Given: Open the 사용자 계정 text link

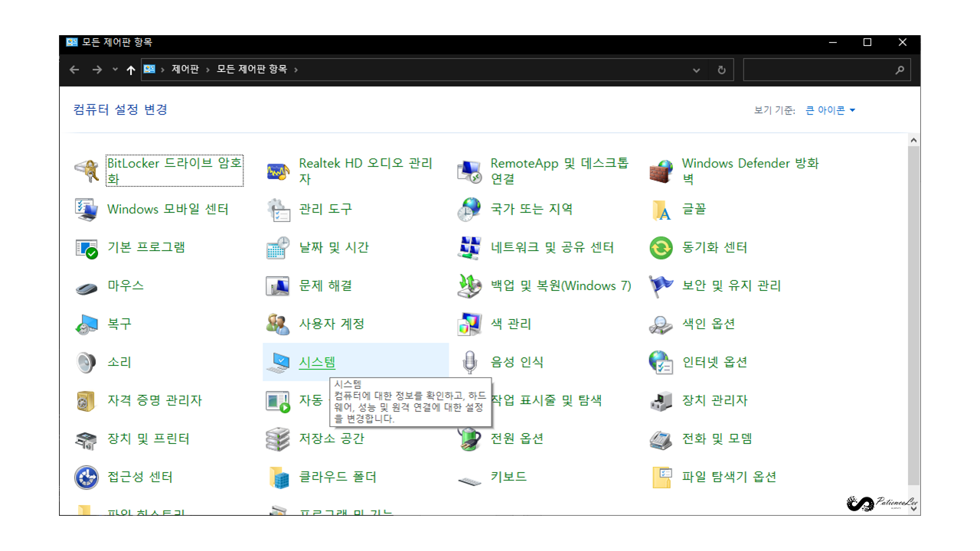Looking at the screenshot, I should (332, 324).
